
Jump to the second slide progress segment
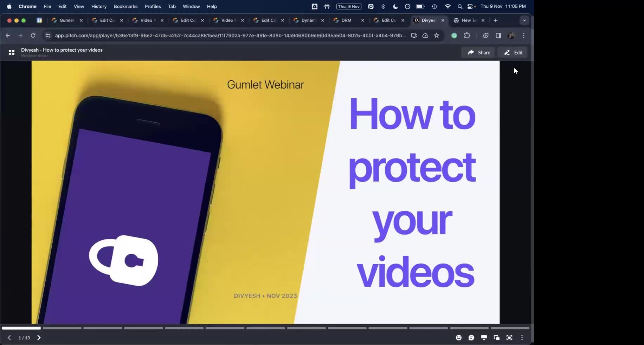coord(62,328)
